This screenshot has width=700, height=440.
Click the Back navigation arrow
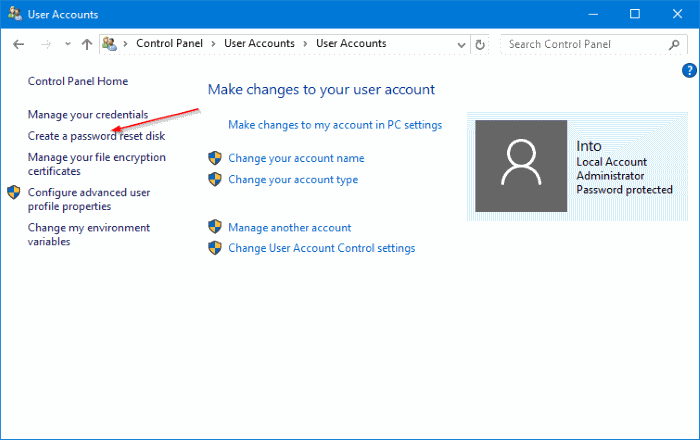pos(19,44)
